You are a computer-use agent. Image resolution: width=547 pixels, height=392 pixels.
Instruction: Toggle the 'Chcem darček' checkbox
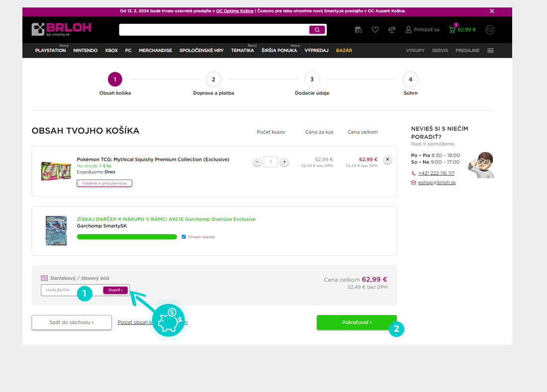tap(184, 237)
